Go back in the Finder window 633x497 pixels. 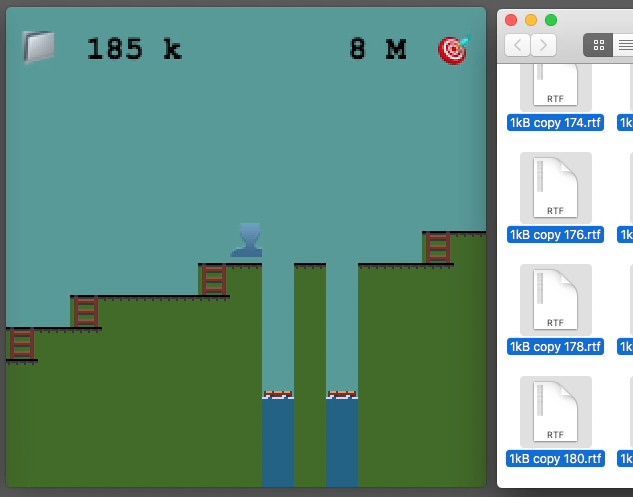(518, 45)
